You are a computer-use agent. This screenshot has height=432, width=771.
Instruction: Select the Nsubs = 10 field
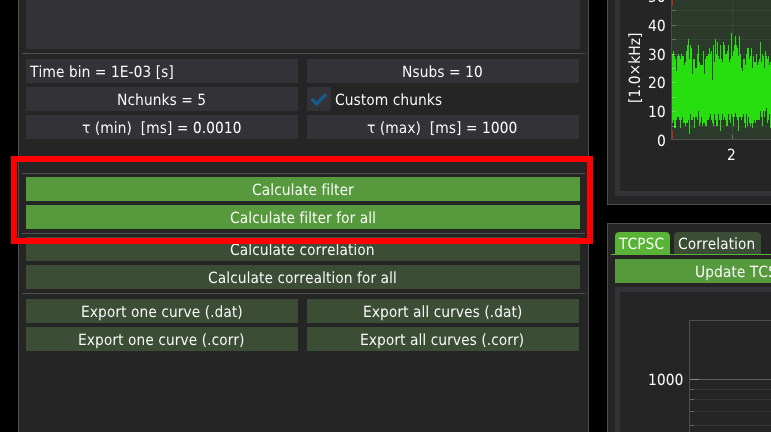click(442, 72)
